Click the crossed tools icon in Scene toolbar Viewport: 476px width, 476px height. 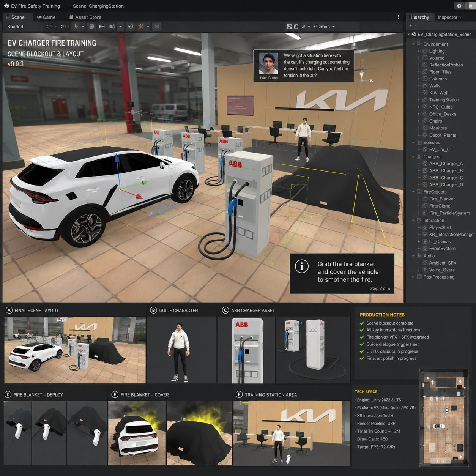pos(157,27)
